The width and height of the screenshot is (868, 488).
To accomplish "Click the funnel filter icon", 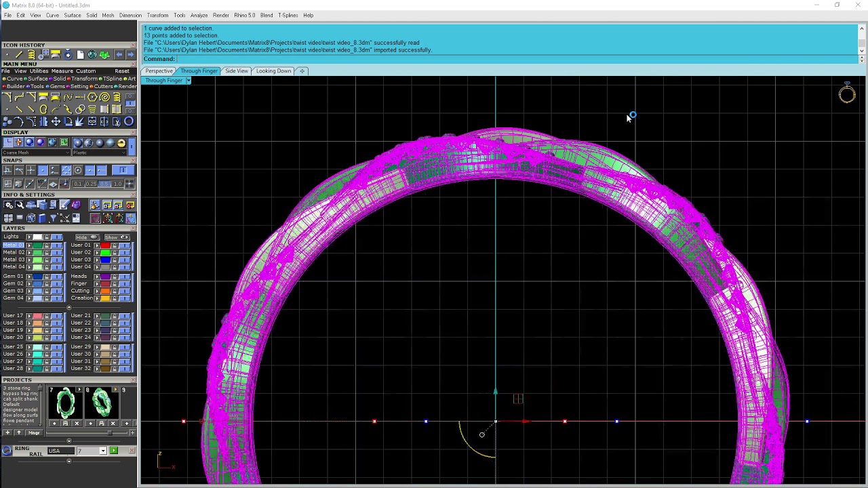I will [54, 218].
